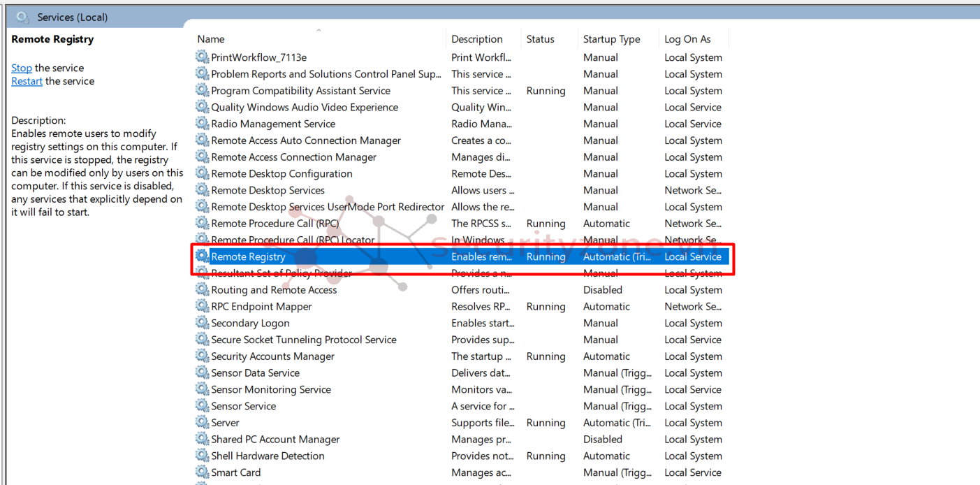Select the Smart Card service name

coord(235,472)
